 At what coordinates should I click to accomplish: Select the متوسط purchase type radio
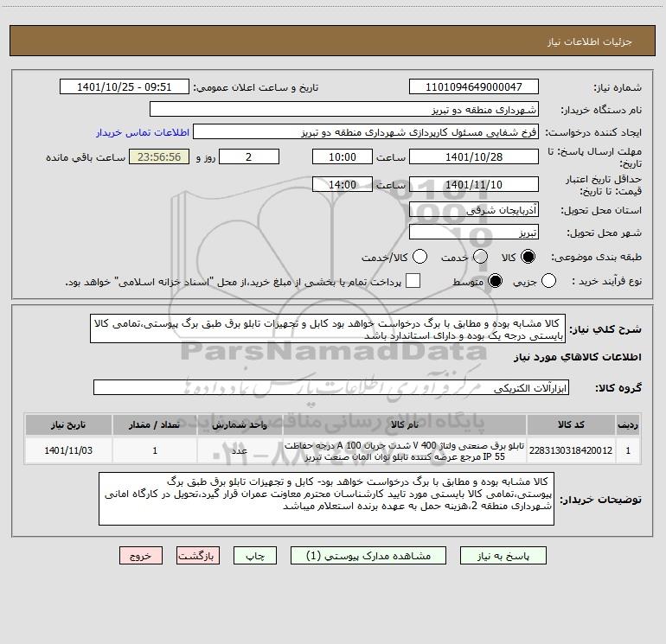(x=495, y=281)
